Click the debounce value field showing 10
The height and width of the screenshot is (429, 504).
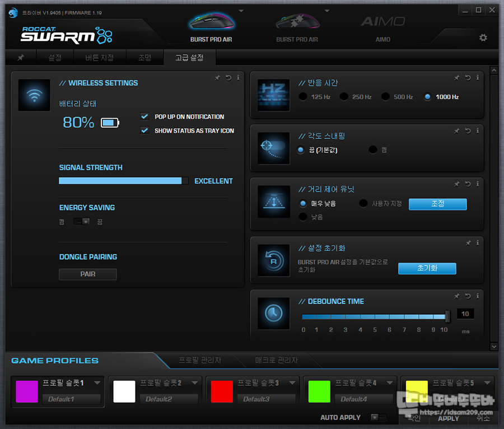point(465,314)
